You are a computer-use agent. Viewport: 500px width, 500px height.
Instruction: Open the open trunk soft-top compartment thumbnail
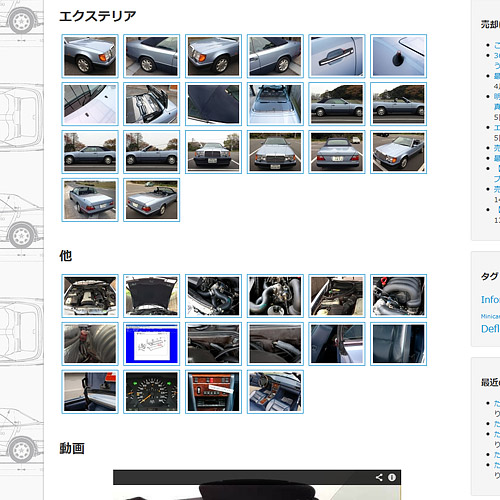point(152,104)
